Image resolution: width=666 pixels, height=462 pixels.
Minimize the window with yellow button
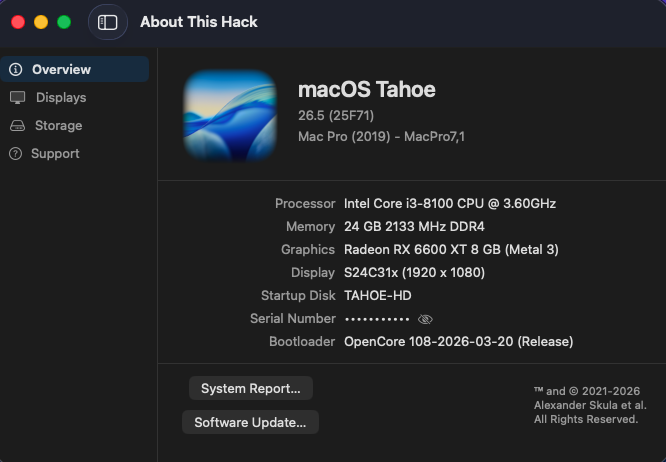(41, 22)
